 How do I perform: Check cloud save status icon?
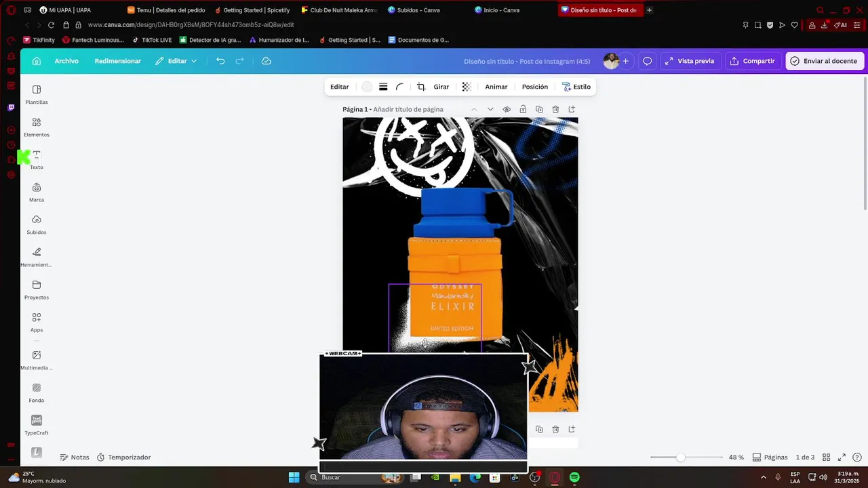267,61
